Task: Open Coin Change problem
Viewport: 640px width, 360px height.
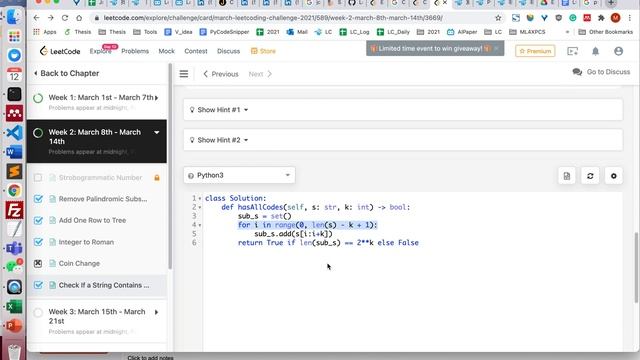Action: coord(79,263)
